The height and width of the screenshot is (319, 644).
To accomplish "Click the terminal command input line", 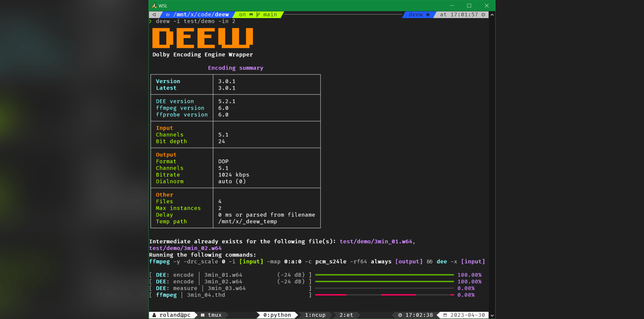I will coord(195,21).
